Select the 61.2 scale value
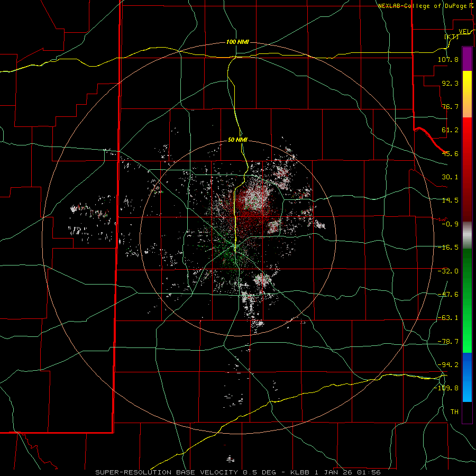The image size is (476, 476). click(450, 130)
